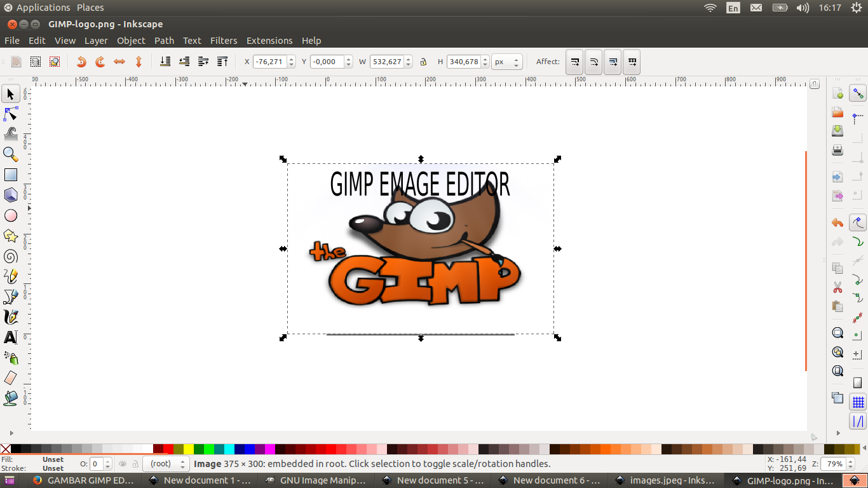Select the Rectangle tool
The width and height of the screenshot is (868, 488).
click(x=11, y=175)
